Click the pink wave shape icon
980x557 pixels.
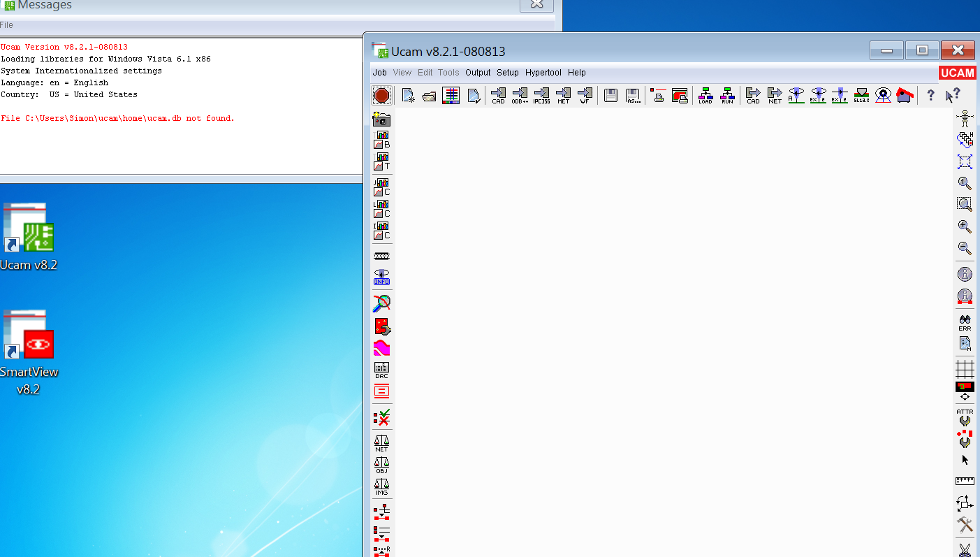[381, 347]
